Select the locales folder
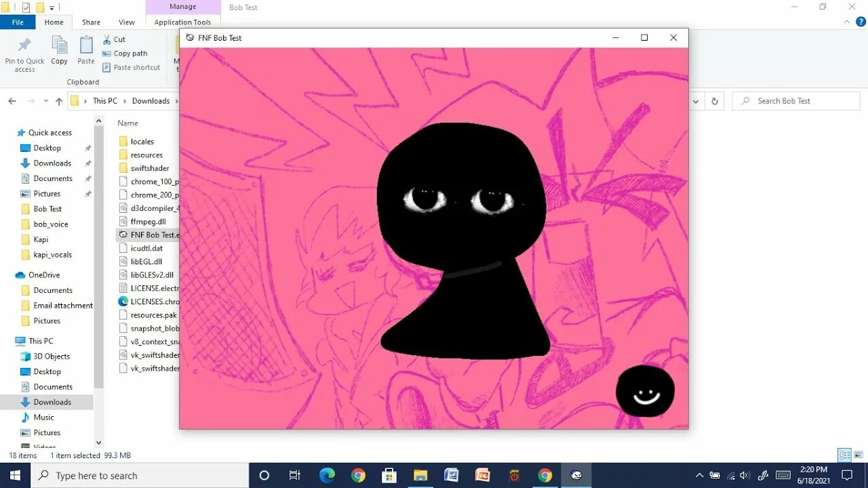 (x=142, y=142)
